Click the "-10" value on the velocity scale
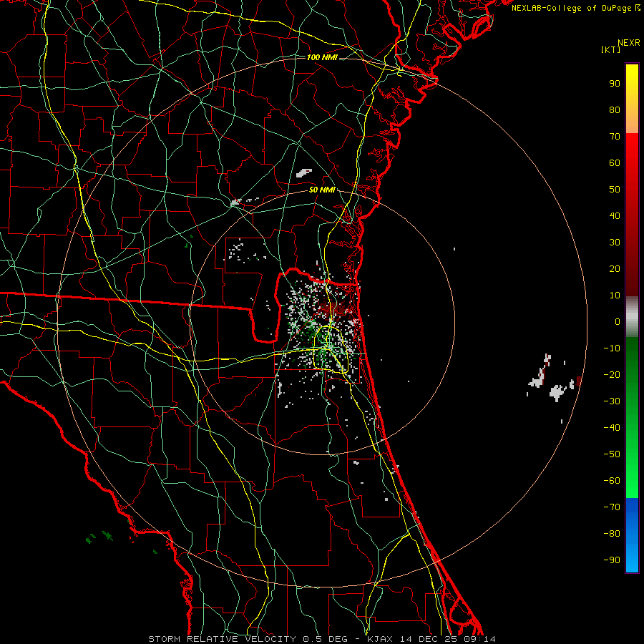644x644 pixels. pyautogui.click(x=612, y=348)
